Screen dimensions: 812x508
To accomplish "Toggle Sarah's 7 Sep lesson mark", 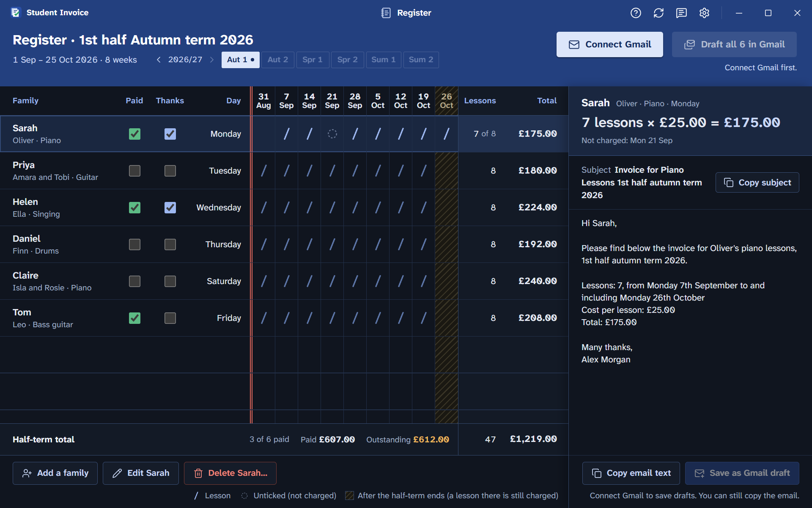I will (x=287, y=134).
